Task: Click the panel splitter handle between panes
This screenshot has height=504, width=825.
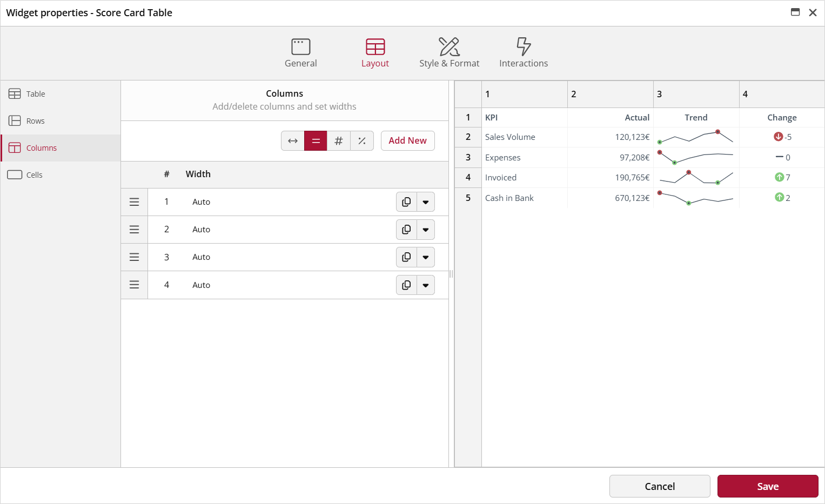Action: point(451,274)
